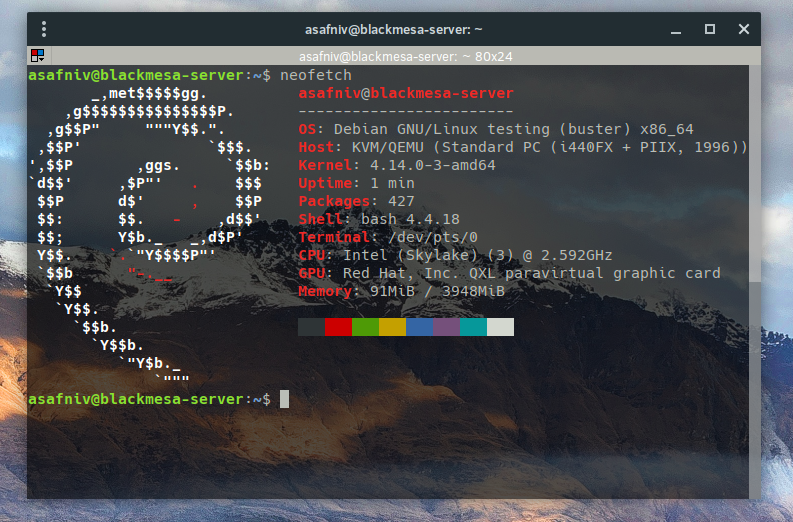
Task: Open Terminator layout grid icon dropdown
Action: pos(37,56)
